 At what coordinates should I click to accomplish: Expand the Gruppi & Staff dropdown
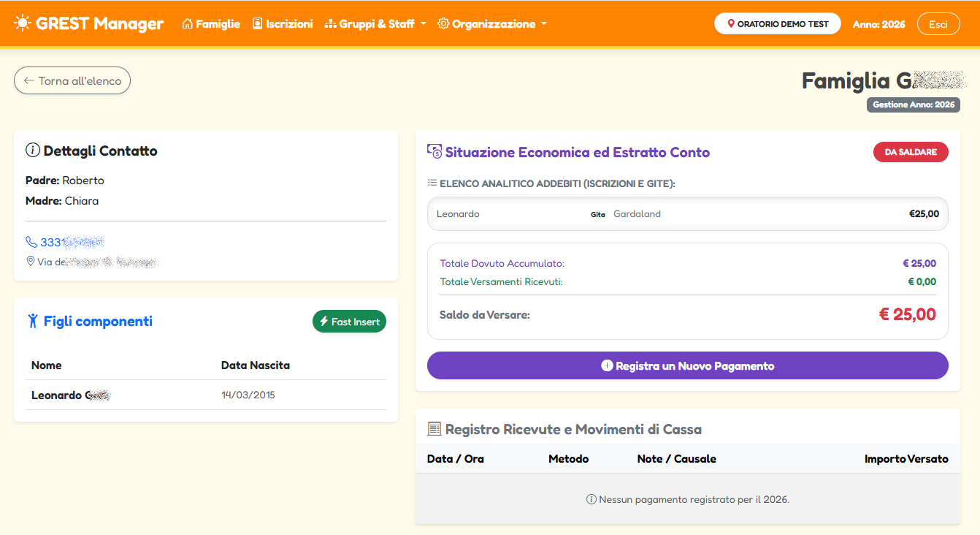click(375, 24)
